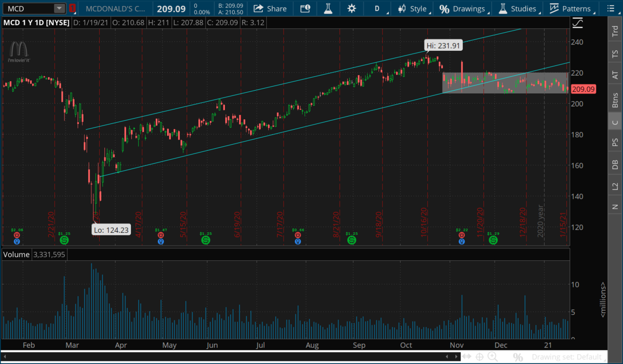Click the Lo: 124.23 price bubble
The image size is (623, 364).
tap(111, 229)
